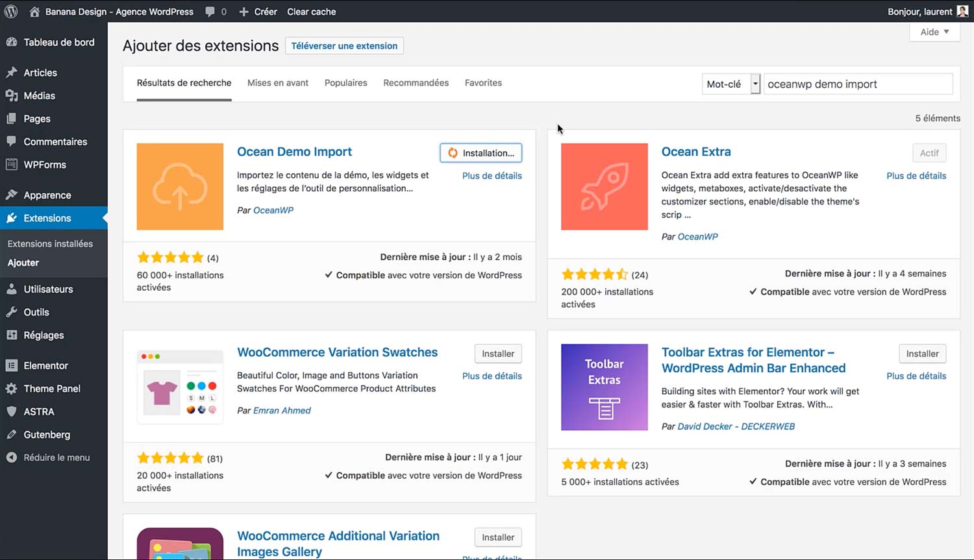Click the Gutenberg pencil icon

pos(12,435)
